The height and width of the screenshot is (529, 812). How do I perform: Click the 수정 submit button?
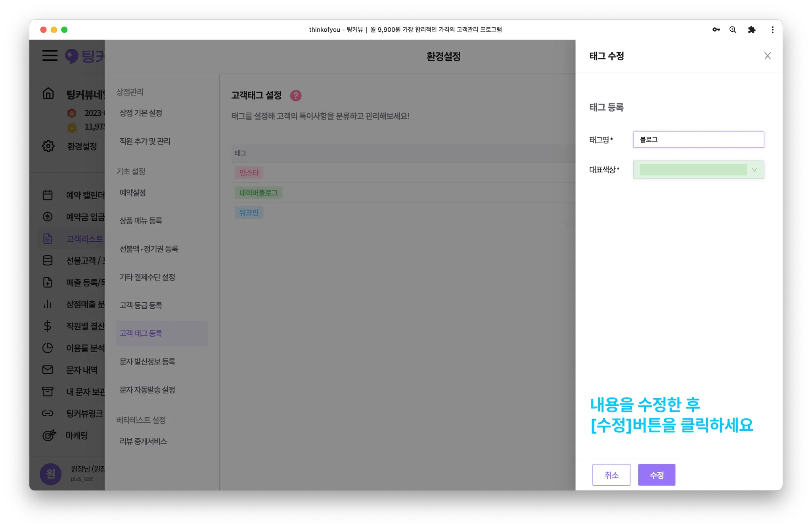(657, 475)
